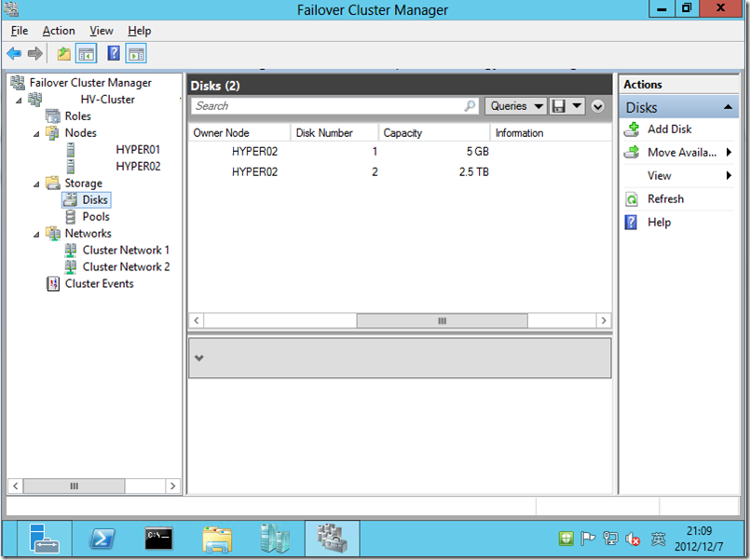Viewport: 750px width, 560px height.
Task: Sort by Capacity column header
Action: pyautogui.click(x=434, y=132)
